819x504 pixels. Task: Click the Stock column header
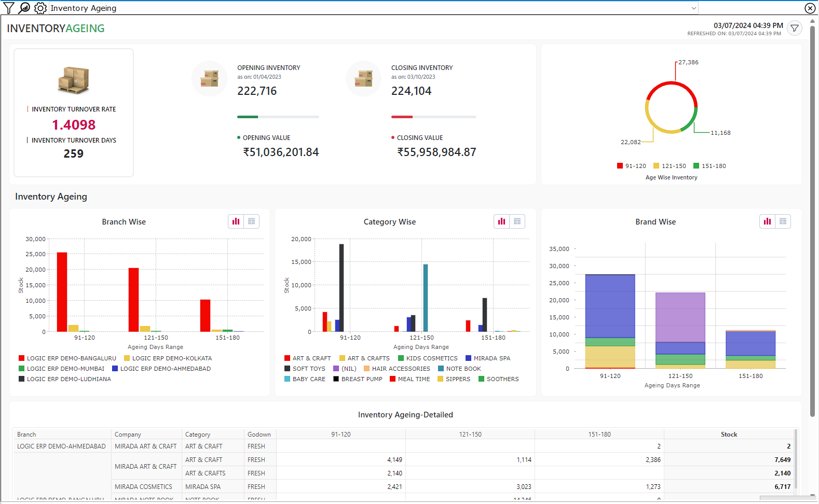pyautogui.click(x=729, y=435)
